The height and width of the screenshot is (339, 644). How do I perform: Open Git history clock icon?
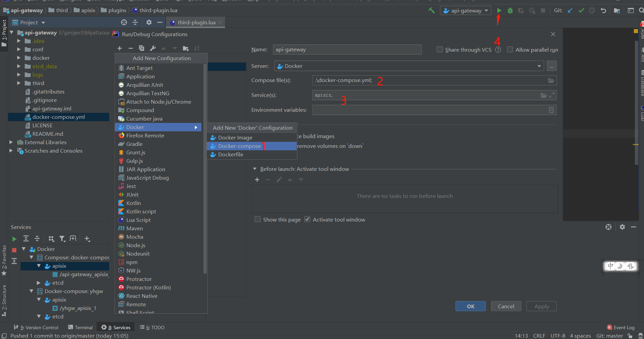(592, 10)
